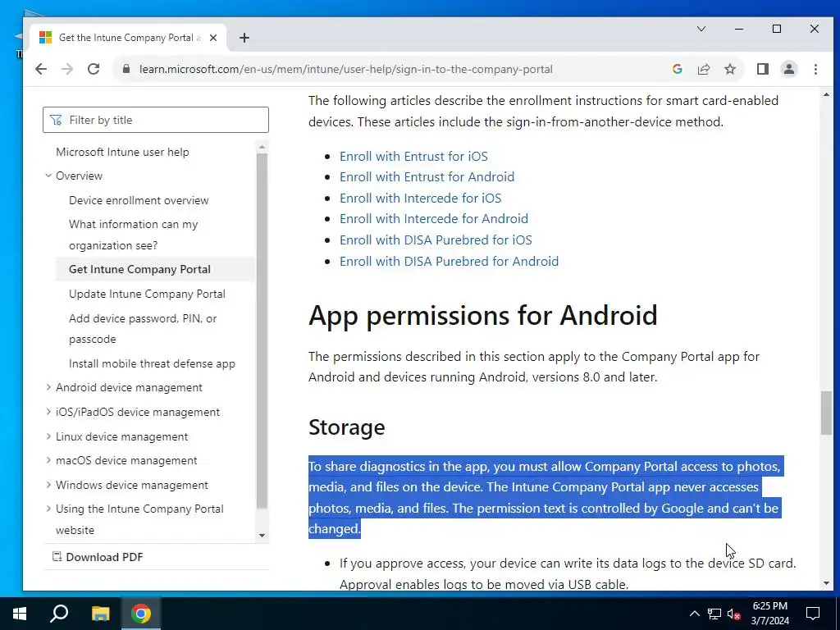This screenshot has height=630, width=840.
Task: Click the Storage heading
Action: [347, 427]
